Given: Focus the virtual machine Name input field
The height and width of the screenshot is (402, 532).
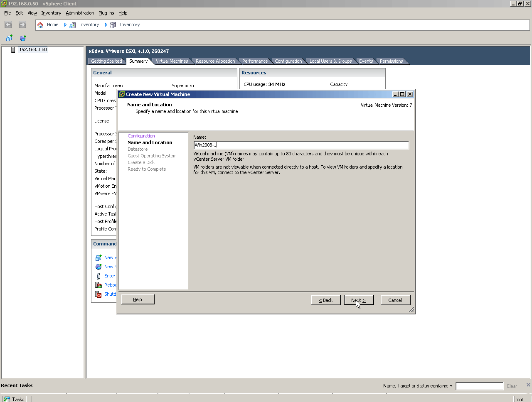Looking at the screenshot, I should pyautogui.click(x=301, y=145).
